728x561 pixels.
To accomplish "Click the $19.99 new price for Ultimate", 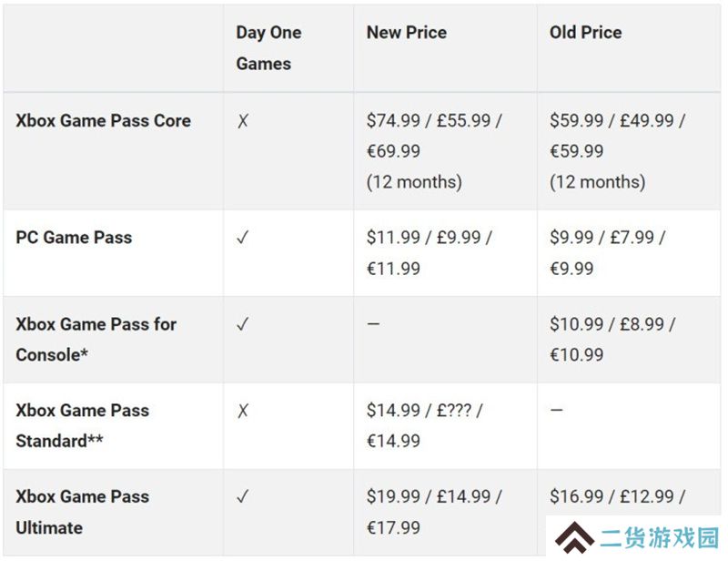I will click(x=393, y=496).
